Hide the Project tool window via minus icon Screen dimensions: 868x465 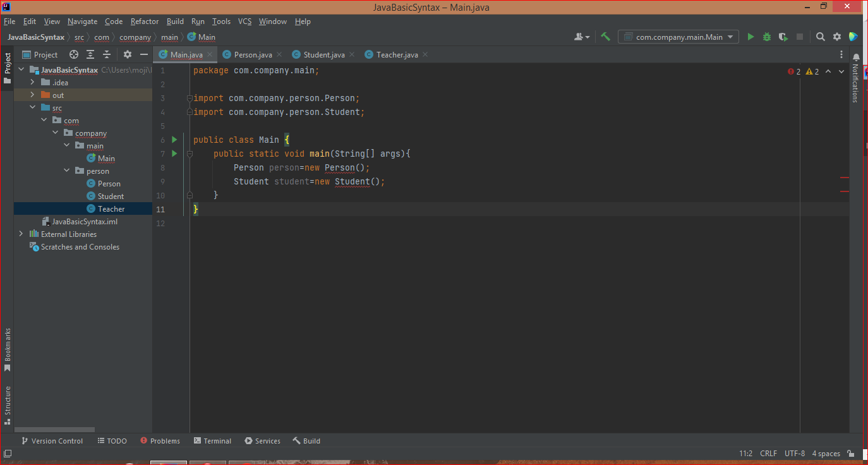(x=144, y=55)
